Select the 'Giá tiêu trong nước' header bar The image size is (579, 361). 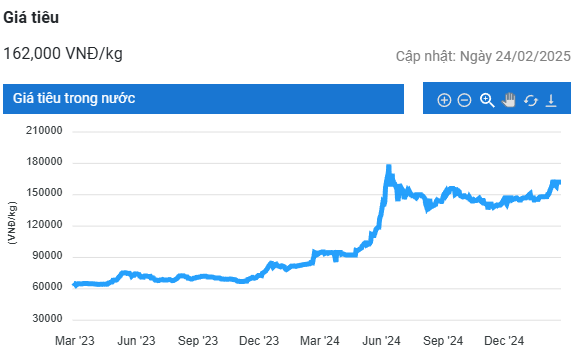(x=203, y=99)
